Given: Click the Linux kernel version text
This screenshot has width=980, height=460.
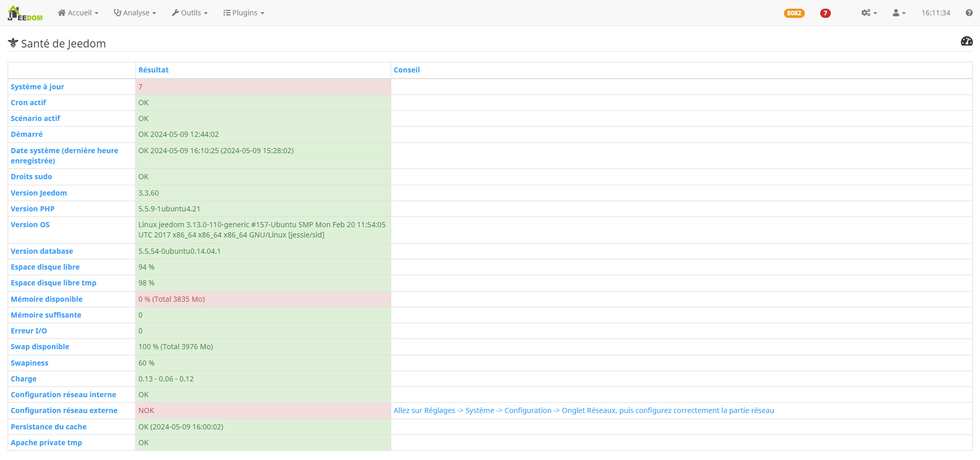Looking at the screenshot, I should coord(262,230).
